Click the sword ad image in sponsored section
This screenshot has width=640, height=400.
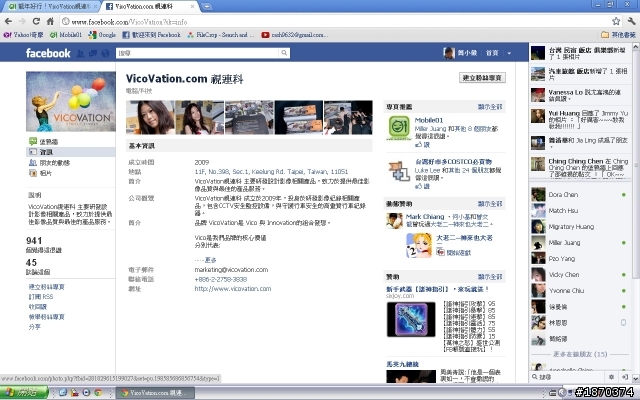click(x=411, y=320)
